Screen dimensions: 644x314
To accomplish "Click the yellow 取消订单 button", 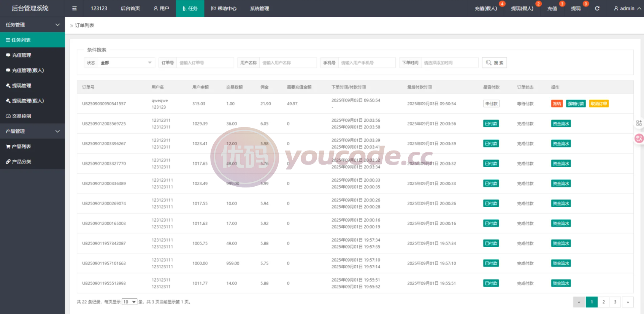I will tap(599, 103).
